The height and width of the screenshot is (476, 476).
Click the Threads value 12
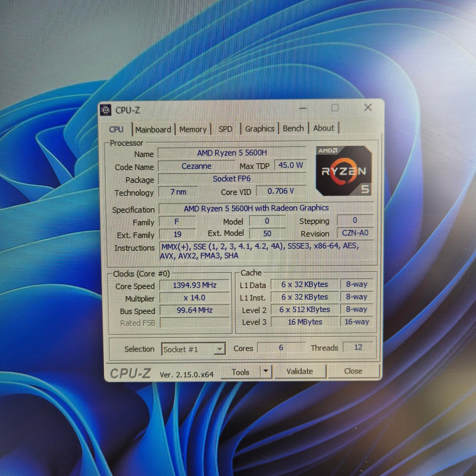[x=358, y=347]
